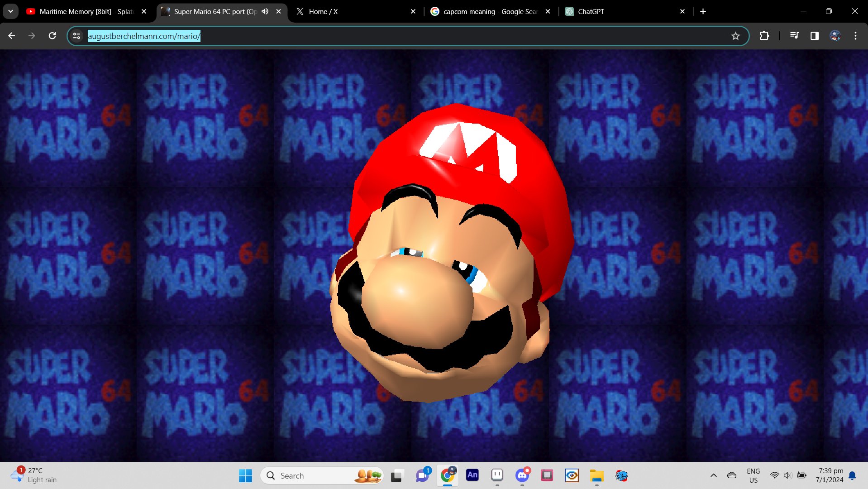Open the capcom meaning Google Search tab

pyautogui.click(x=490, y=11)
